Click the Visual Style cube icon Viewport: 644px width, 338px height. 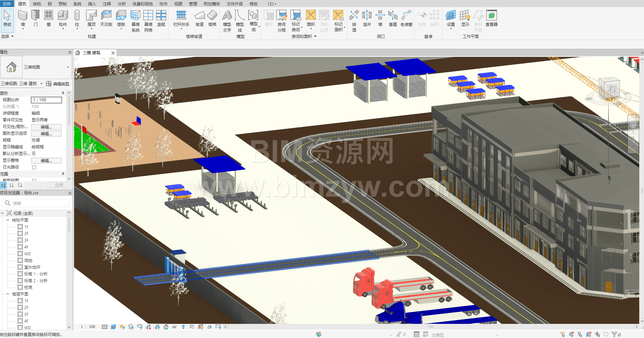pyautogui.click(x=113, y=327)
